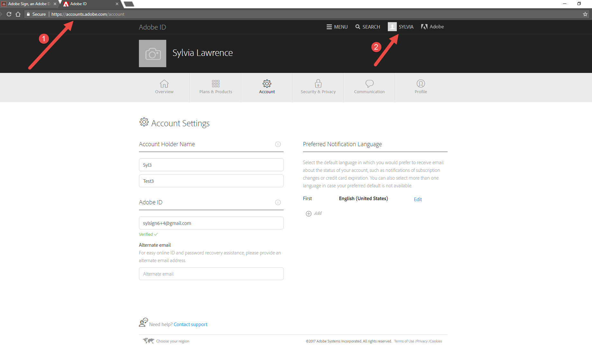Click the info icon beside Account Holder Name
The image size is (592, 364).
coord(278,144)
